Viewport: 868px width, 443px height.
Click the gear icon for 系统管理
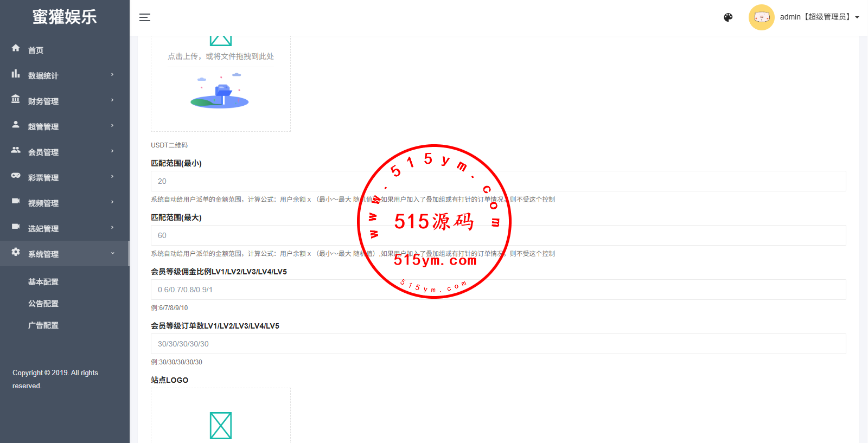16,252
